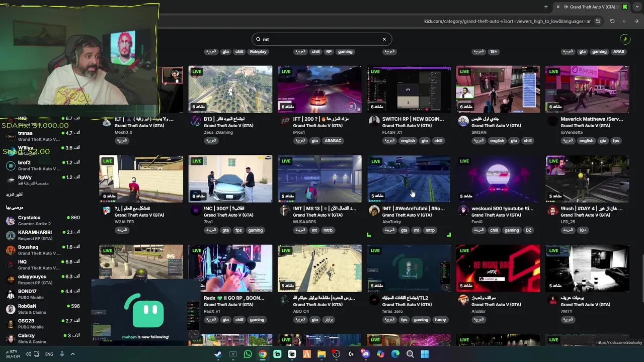This screenshot has width=644, height=362.
Task: Open Cabrzy channel in the sidebar
Action: (x=43, y=338)
